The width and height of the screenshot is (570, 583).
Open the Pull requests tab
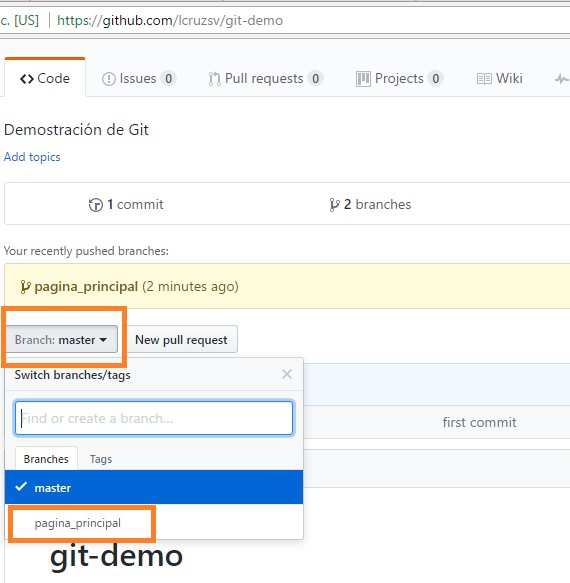[x=265, y=78]
